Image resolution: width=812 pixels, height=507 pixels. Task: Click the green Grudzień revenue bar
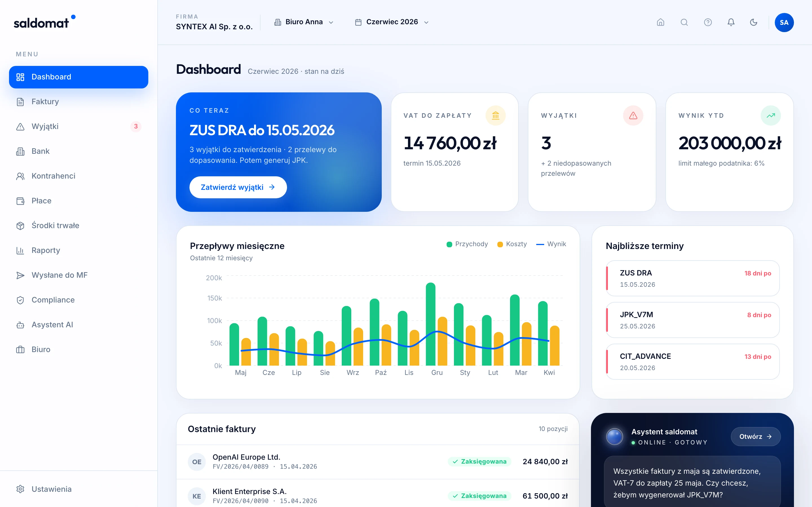[431, 324]
